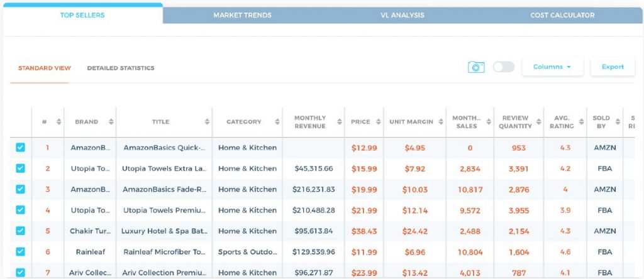
Task: Click the 10,804 monthly sales cell
Action: pos(470,252)
